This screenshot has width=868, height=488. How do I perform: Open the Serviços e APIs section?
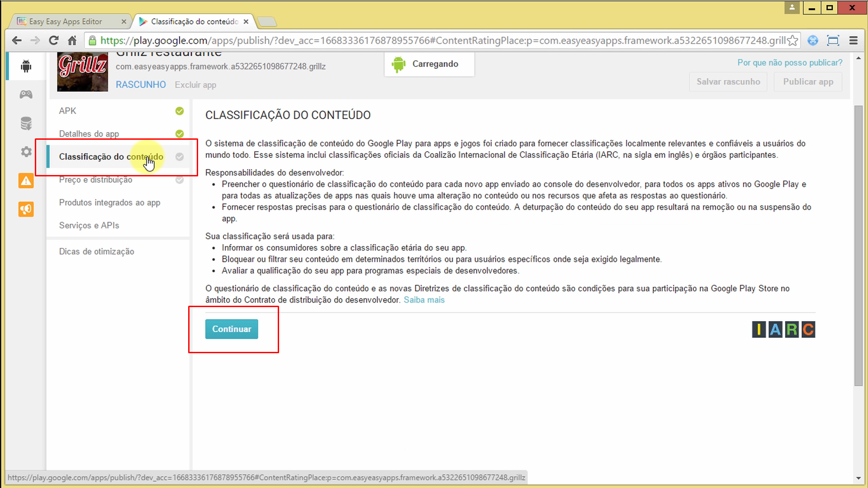89,225
